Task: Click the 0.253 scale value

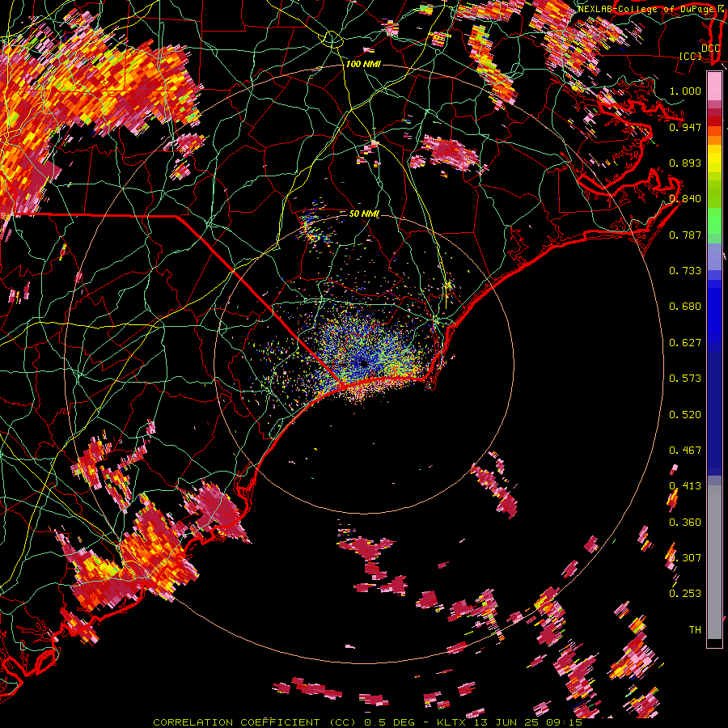Action: tap(685, 594)
